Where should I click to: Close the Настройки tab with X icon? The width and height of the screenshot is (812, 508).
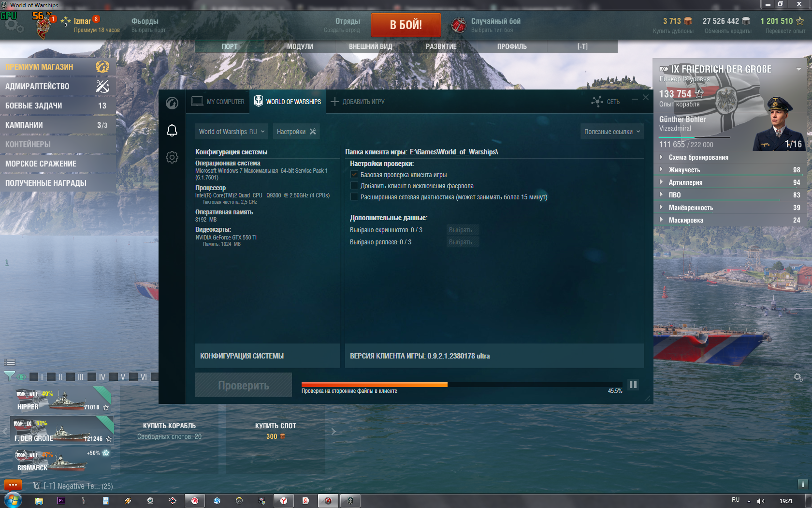pyautogui.click(x=313, y=132)
